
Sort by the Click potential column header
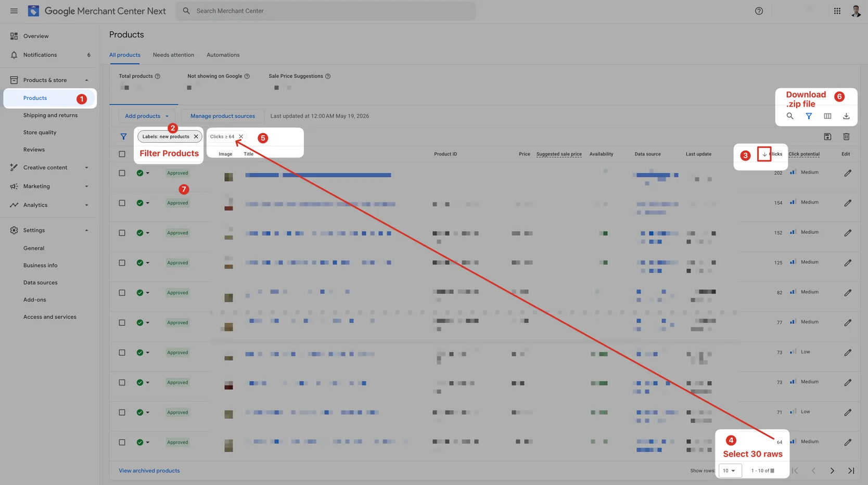click(803, 154)
